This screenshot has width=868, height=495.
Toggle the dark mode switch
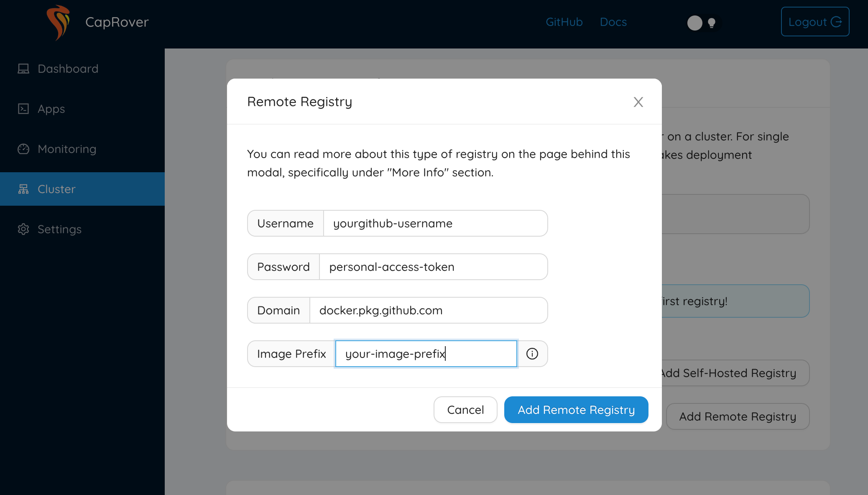pyautogui.click(x=703, y=23)
